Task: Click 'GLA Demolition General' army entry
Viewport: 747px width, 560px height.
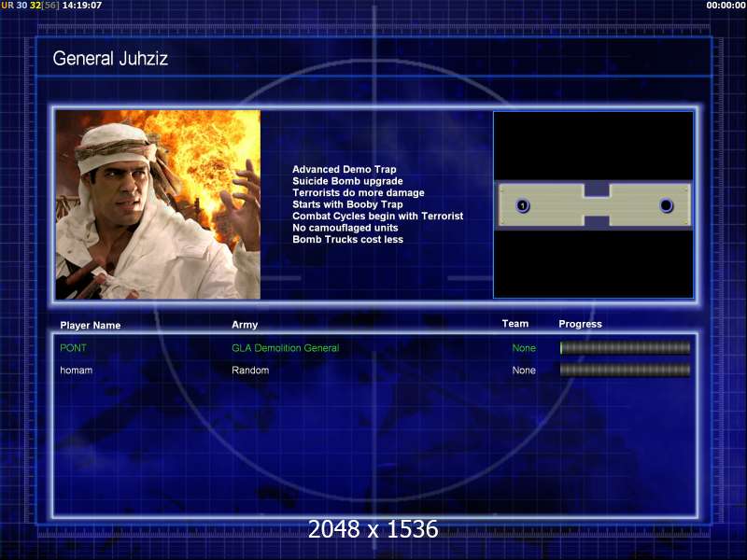Action: (x=286, y=348)
